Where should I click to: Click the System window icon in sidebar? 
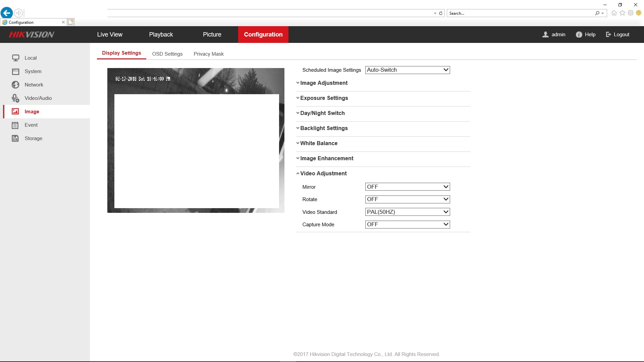[x=15, y=71]
